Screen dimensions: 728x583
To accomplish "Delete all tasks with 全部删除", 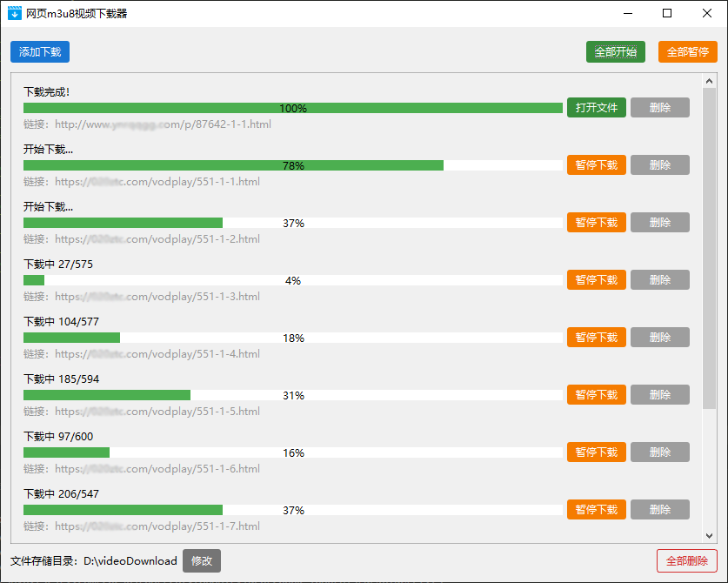I will tap(687, 561).
